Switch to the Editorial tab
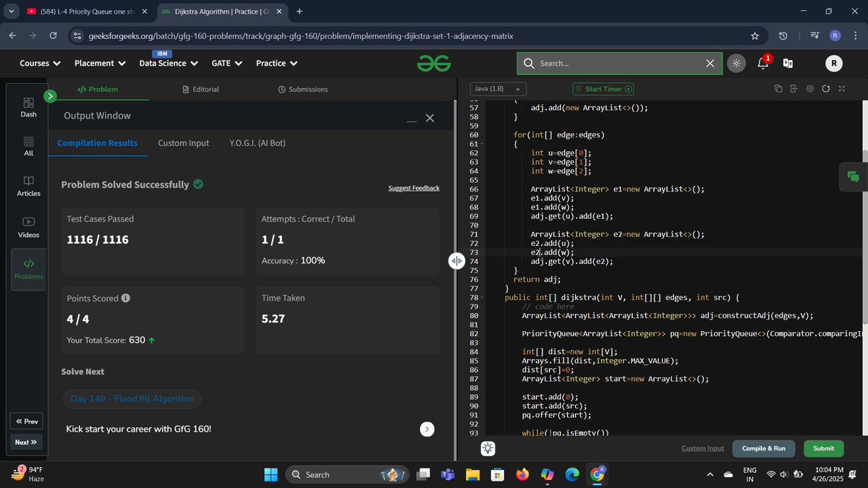The width and height of the screenshot is (868, 488). [x=200, y=89]
